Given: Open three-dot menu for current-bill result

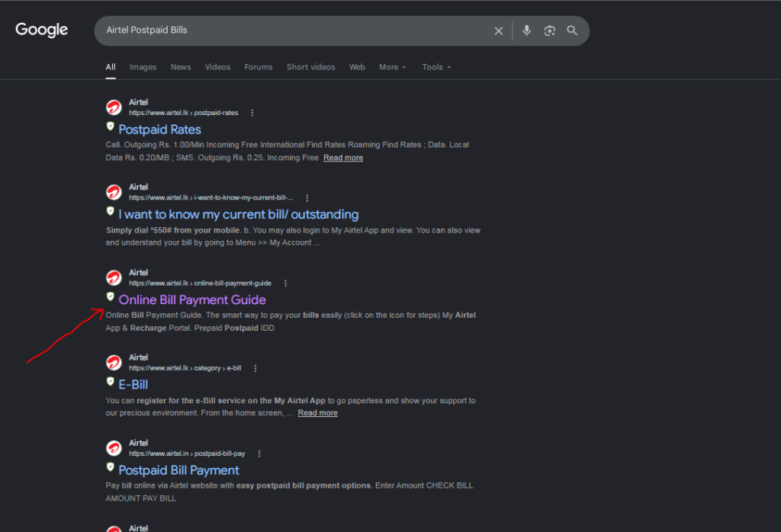Looking at the screenshot, I should [307, 198].
